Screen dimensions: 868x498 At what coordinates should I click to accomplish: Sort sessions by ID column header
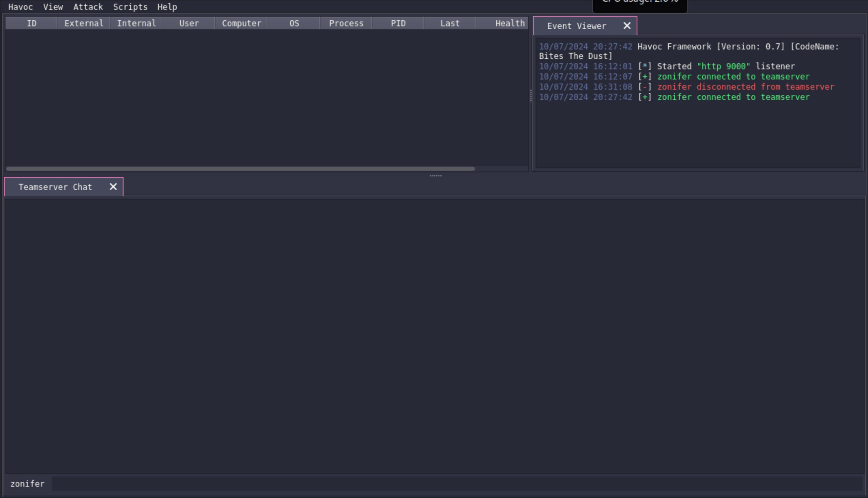pos(31,23)
